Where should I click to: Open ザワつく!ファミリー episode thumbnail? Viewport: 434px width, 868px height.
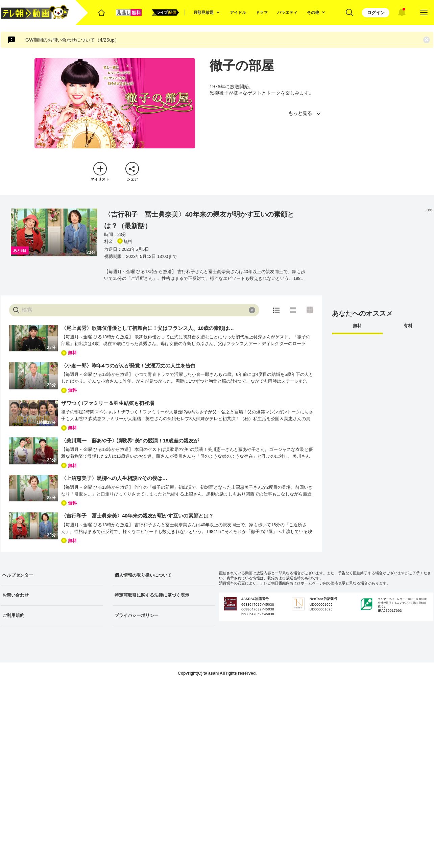pyautogui.click(x=33, y=413)
